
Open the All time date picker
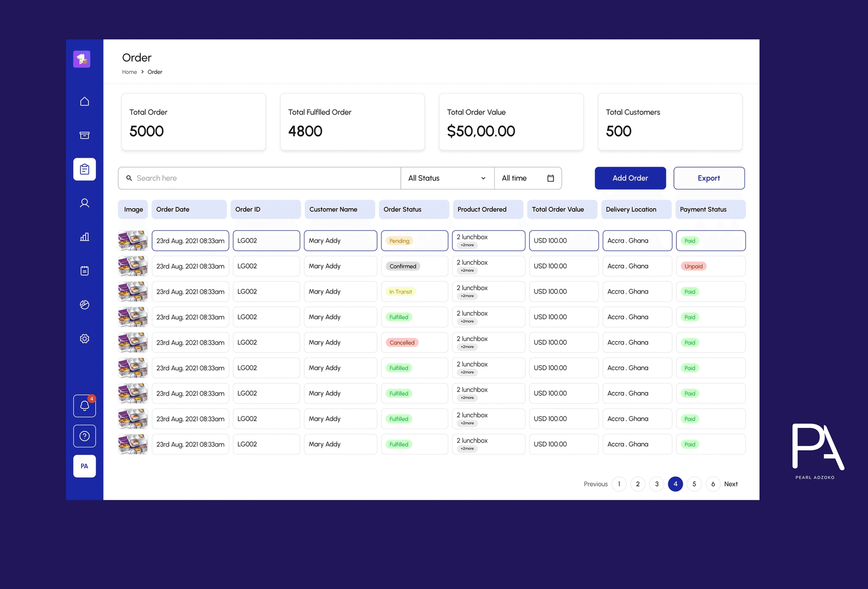(x=527, y=178)
